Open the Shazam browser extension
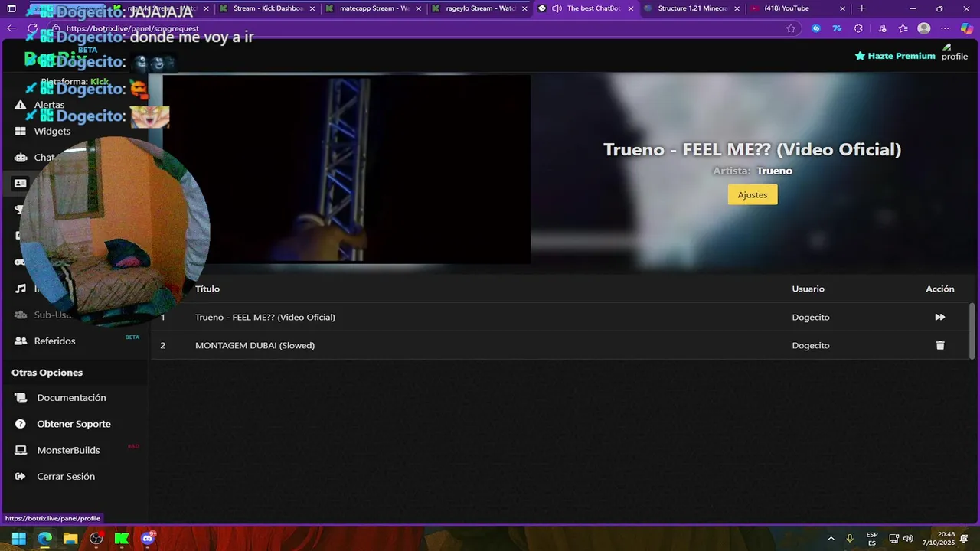Image resolution: width=980 pixels, height=551 pixels. pos(815,28)
